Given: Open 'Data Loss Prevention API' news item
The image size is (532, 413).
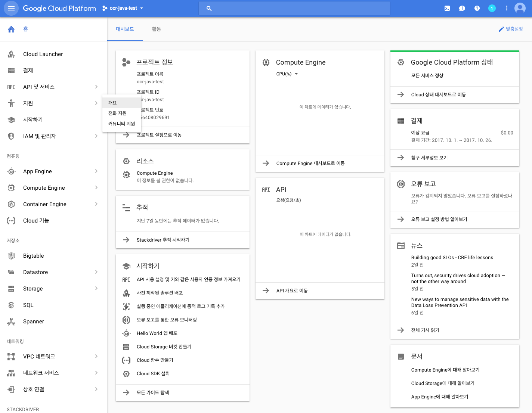Looking at the screenshot, I should pyautogui.click(x=460, y=302).
